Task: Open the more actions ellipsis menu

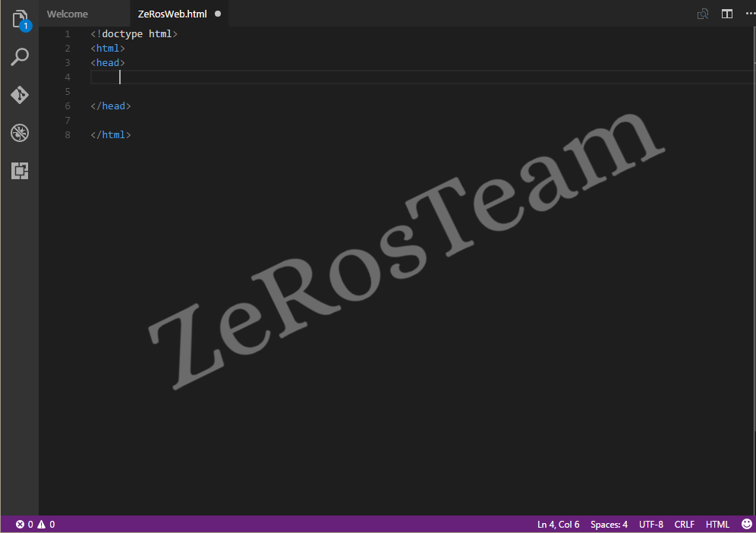Action: [750, 14]
